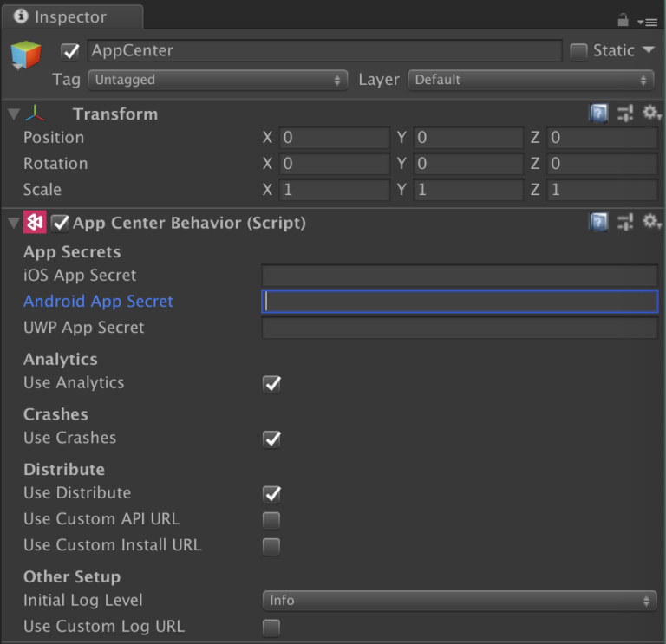Click the Transform component title
The image size is (666, 644).
coord(115,114)
